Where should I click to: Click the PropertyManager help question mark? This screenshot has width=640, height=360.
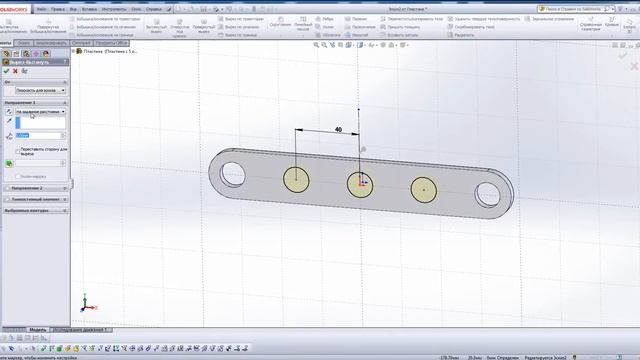pos(65,62)
